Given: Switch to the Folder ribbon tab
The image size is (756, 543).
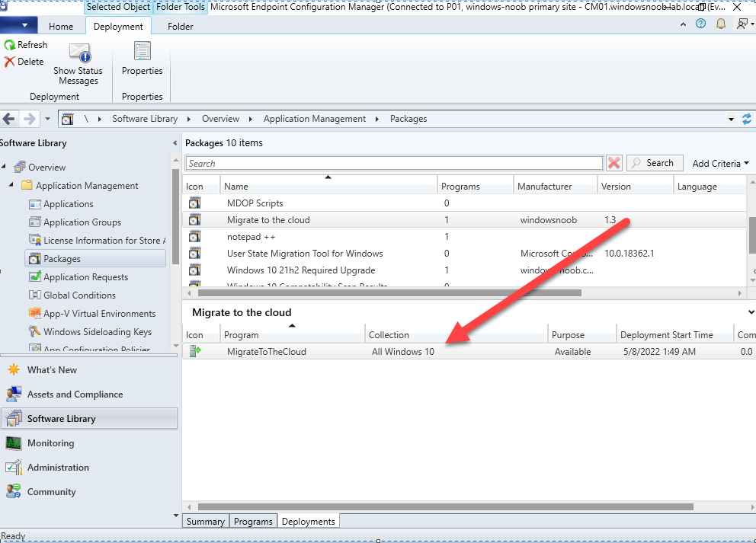Looking at the screenshot, I should tap(181, 27).
